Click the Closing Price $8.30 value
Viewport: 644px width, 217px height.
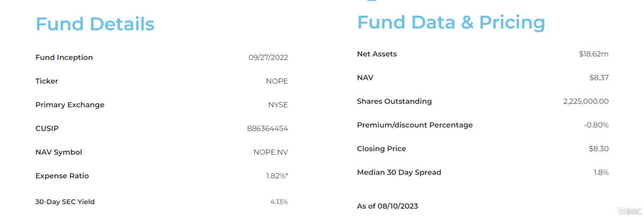click(599, 149)
